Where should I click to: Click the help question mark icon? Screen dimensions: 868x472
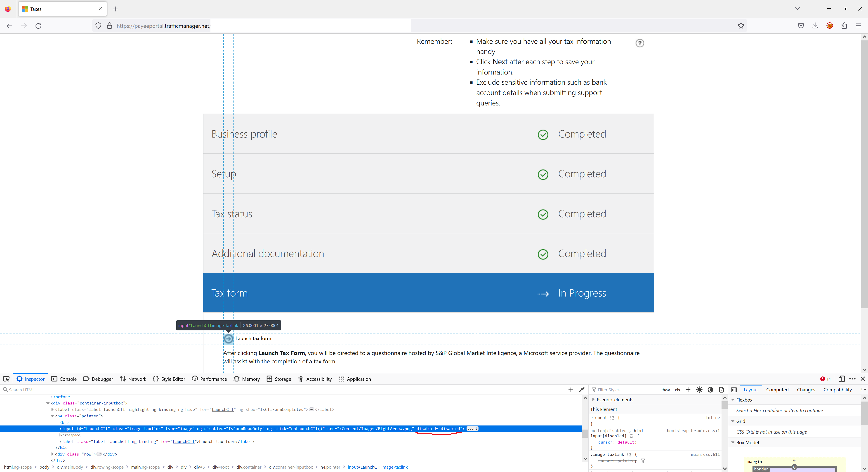639,43
